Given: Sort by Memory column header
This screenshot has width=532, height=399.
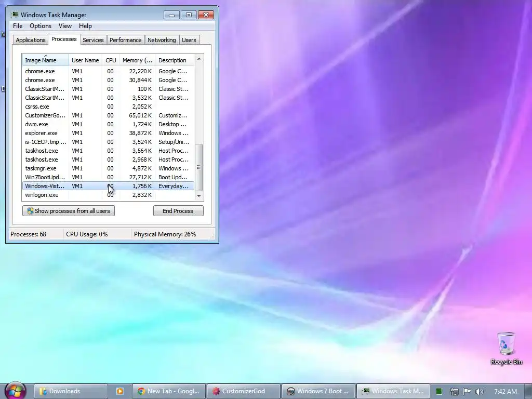Looking at the screenshot, I should (x=137, y=60).
